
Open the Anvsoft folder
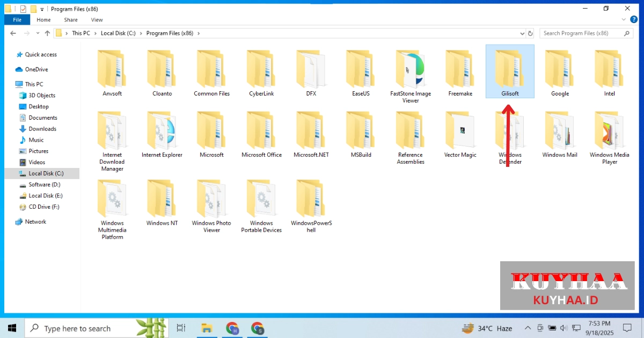[x=112, y=74]
